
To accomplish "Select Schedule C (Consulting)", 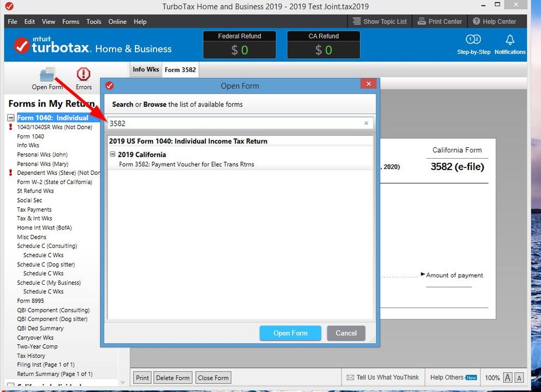I will [47, 246].
